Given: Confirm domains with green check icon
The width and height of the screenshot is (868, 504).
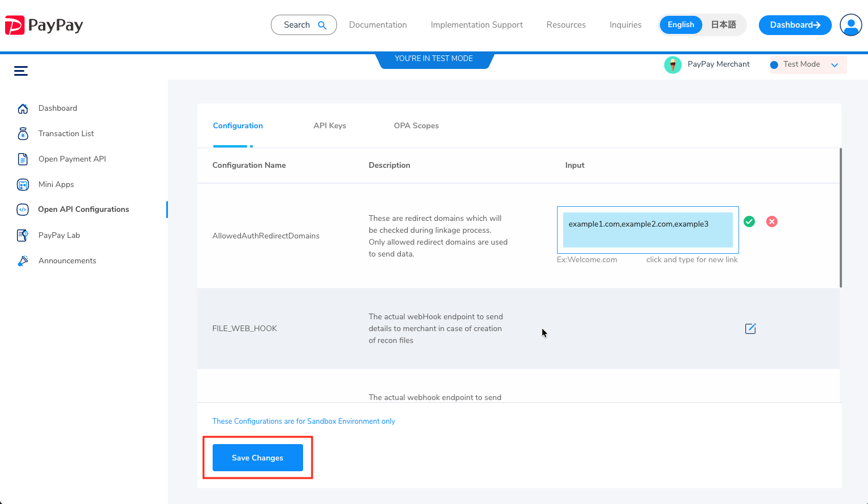Looking at the screenshot, I should [x=749, y=221].
